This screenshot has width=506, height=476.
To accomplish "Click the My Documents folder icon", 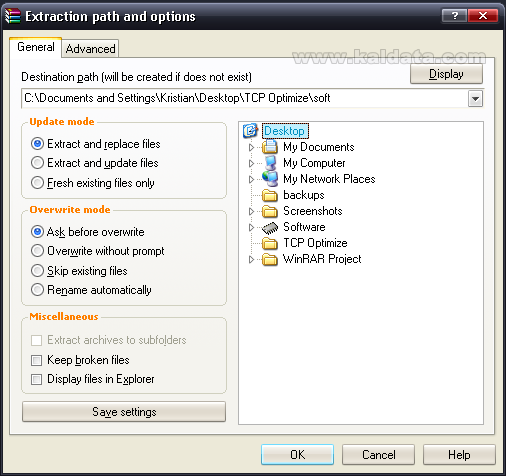I will coord(270,147).
